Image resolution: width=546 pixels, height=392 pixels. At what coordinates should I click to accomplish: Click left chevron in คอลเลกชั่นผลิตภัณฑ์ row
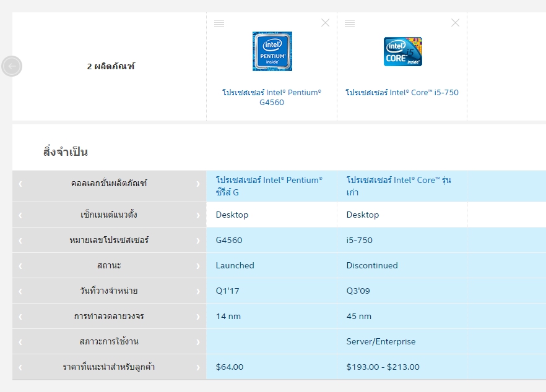[20, 184]
